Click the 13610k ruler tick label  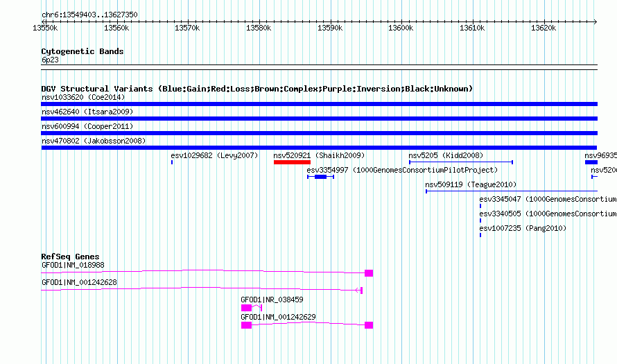472,28
